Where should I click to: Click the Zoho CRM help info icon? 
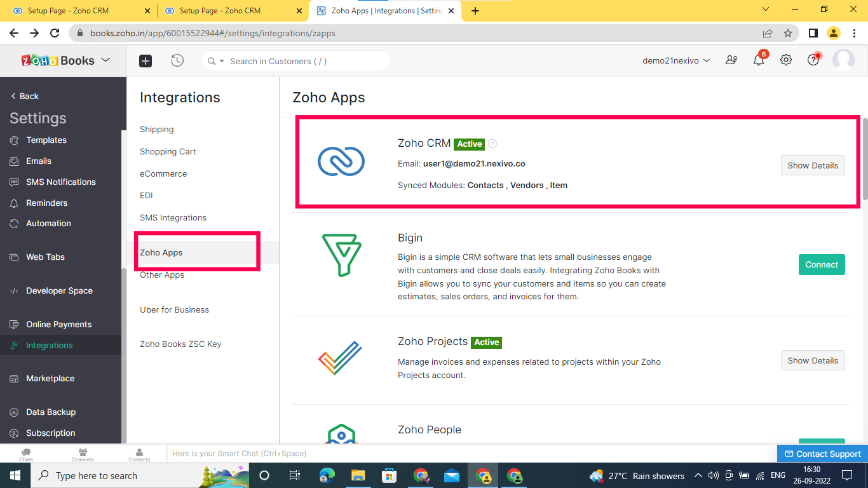click(x=492, y=144)
